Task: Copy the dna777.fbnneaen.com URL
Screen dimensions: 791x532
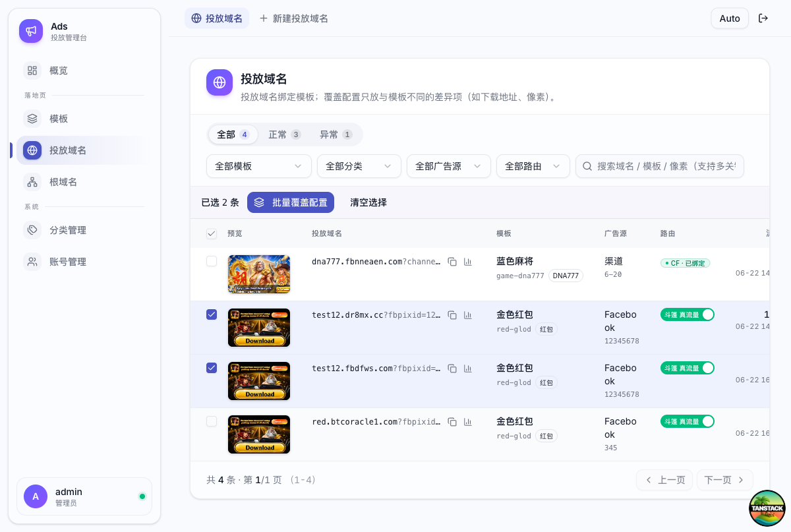Action: click(x=452, y=262)
